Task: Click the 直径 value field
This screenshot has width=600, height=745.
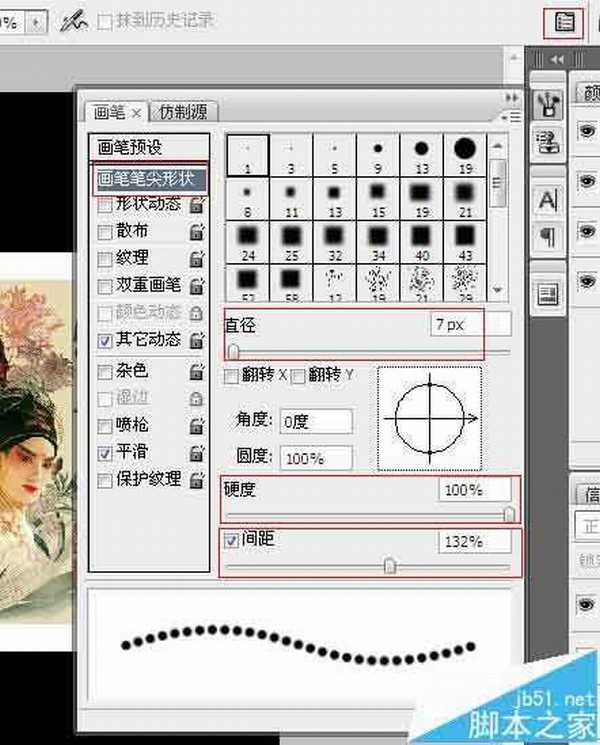Action: click(470, 325)
